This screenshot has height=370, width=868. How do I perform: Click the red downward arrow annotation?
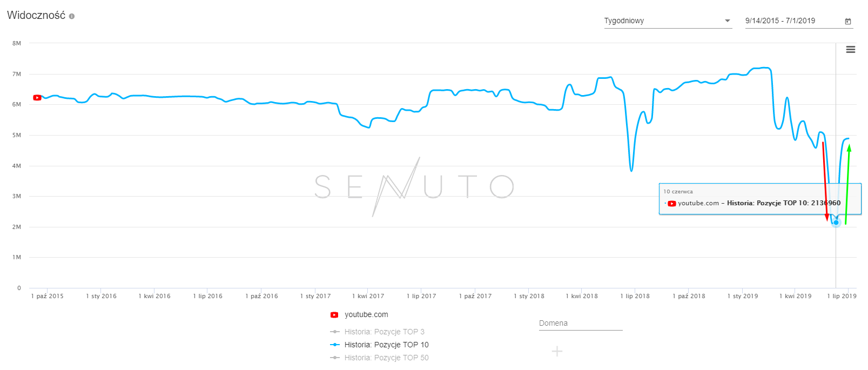[825, 181]
